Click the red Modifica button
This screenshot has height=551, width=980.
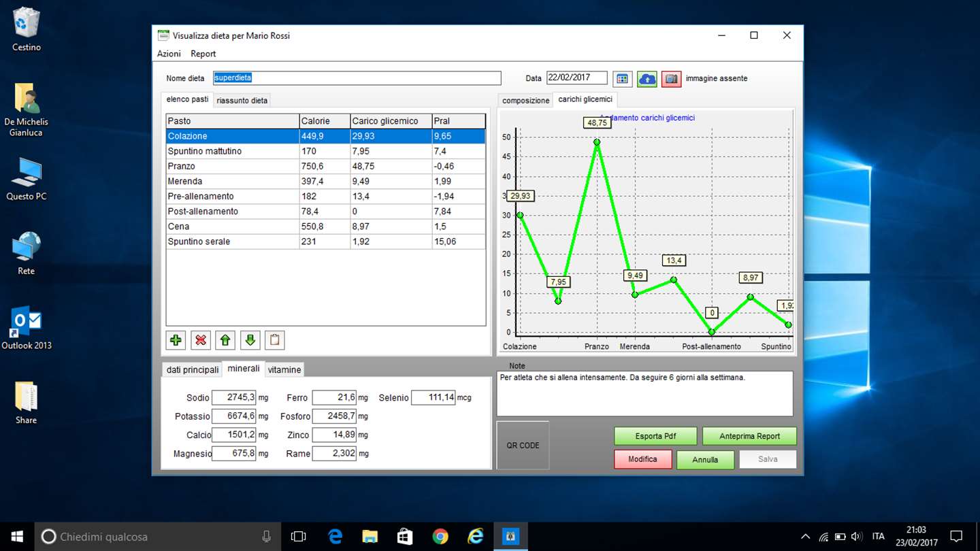(642, 459)
